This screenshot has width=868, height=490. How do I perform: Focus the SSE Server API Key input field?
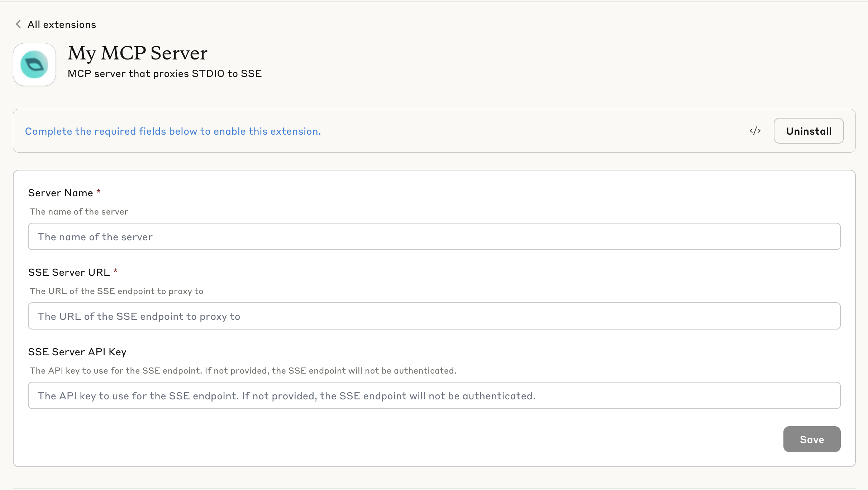(434, 395)
